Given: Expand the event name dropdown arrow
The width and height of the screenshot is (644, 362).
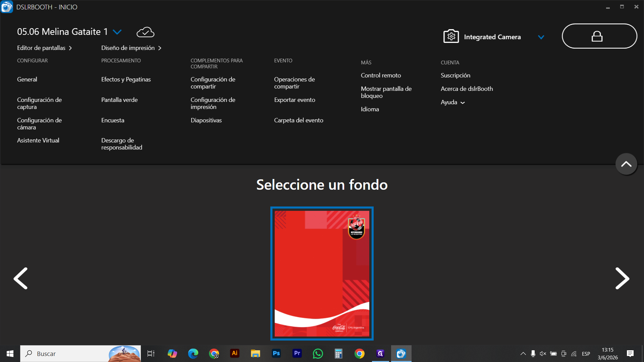Looking at the screenshot, I should (x=117, y=32).
